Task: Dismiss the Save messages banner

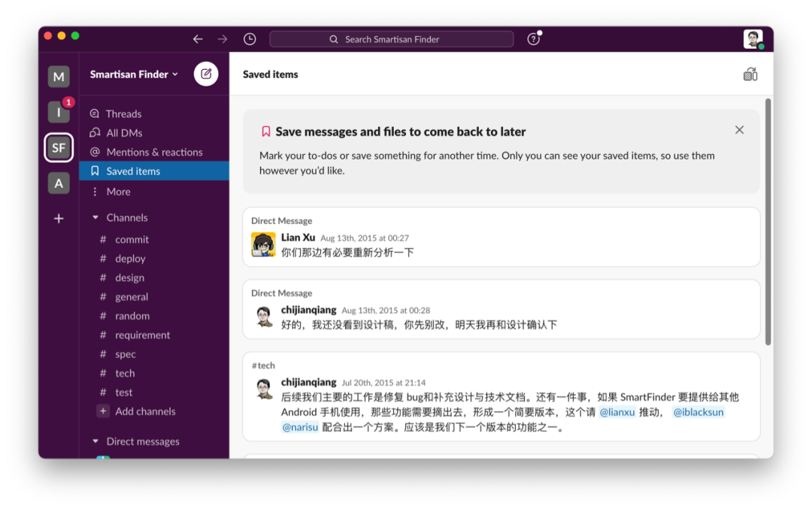Action: (739, 130)
